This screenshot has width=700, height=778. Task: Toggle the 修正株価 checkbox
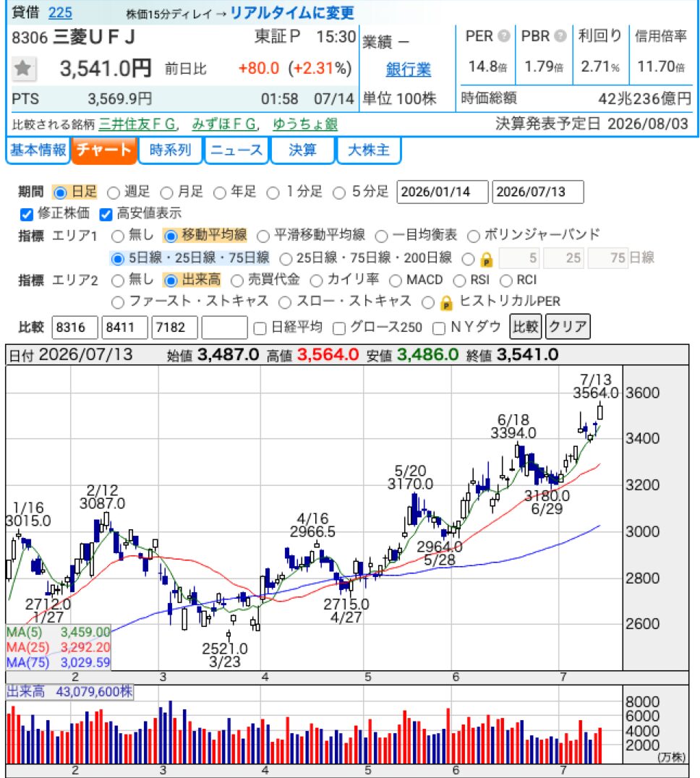click(26, 214)
